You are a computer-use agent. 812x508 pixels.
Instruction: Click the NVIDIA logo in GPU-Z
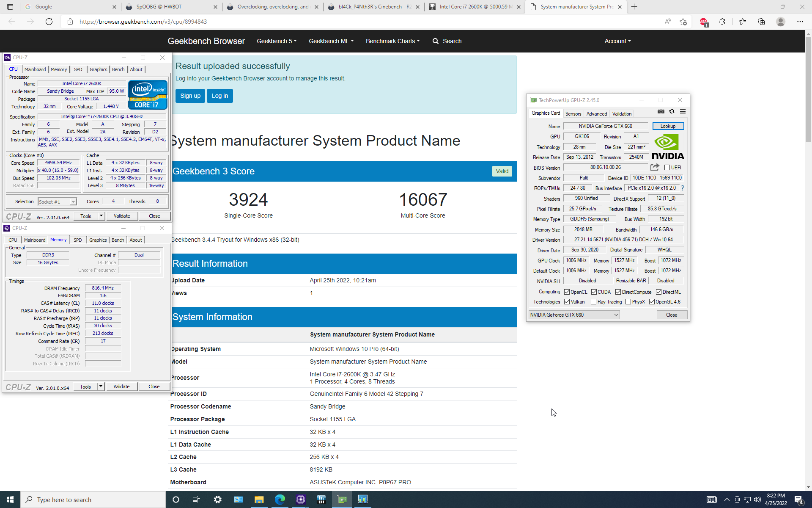(668, 146)
